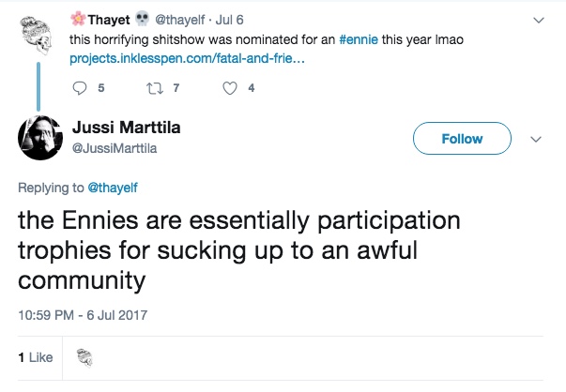Open Thayet's skull profile avatar
The width and height of the screenshot is (566, 392).
(38, 36)
